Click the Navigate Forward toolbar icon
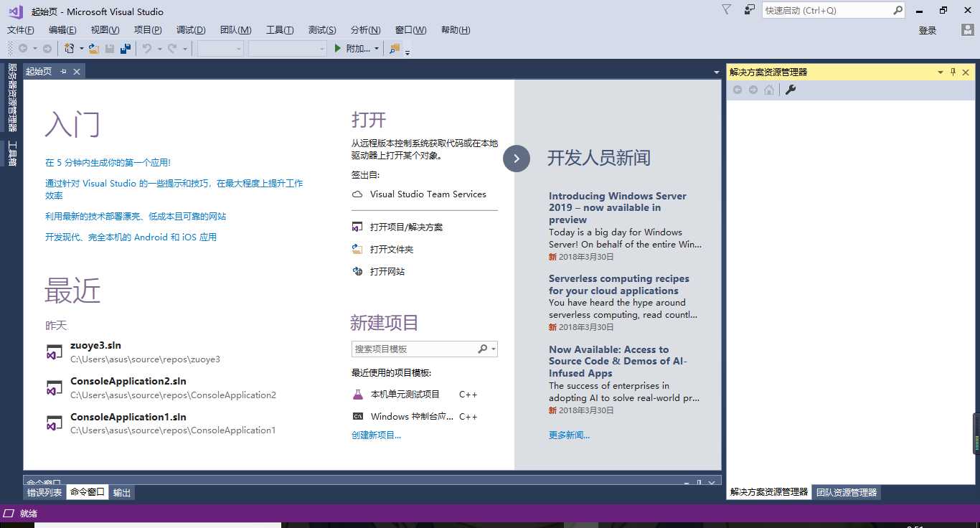 click(47, 48)
